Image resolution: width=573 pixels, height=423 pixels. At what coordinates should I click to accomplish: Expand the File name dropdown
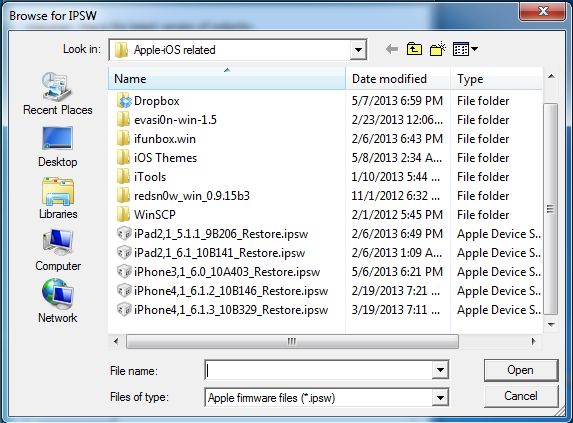click(x=440, y=370)
